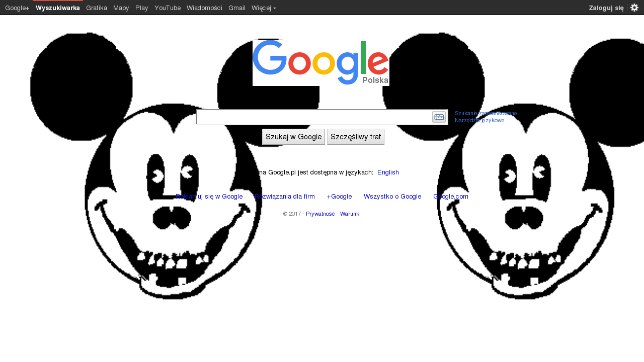The image size is (644, 362).
Task: Open Play from the navigation bar
Action: [142, 8]
